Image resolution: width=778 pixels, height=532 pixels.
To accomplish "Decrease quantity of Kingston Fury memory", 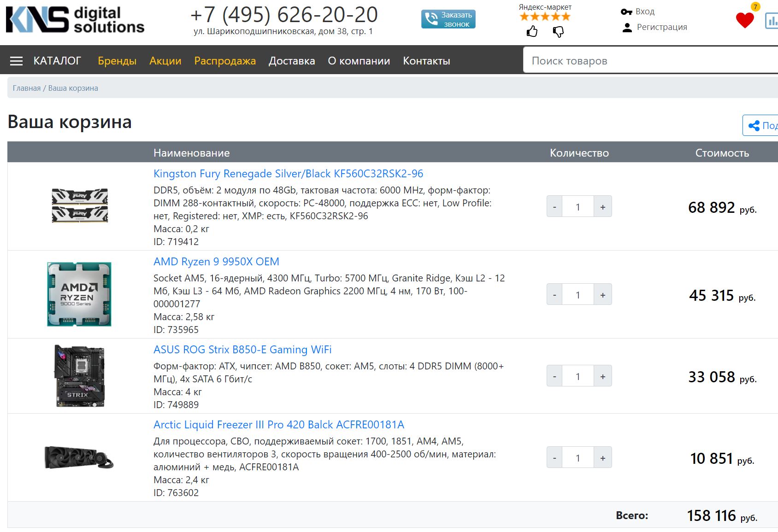I will [554, 207].
